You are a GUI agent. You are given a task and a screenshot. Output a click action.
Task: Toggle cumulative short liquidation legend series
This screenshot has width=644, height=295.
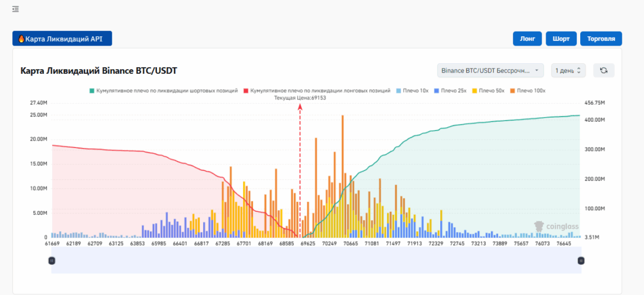click(163, 90)
